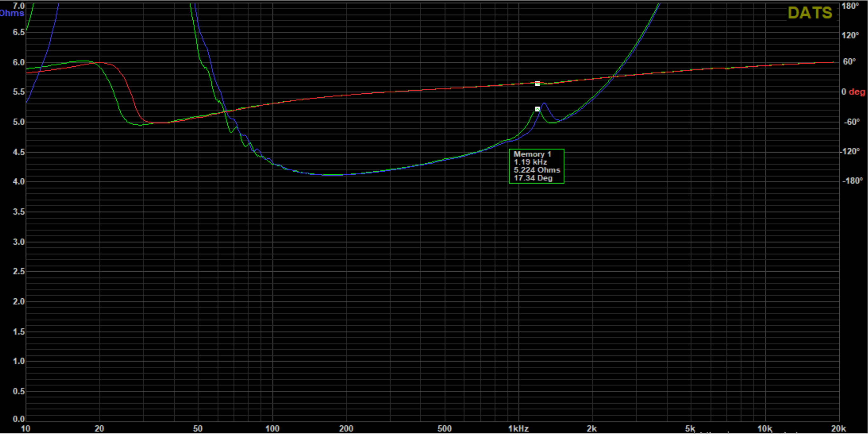This screenshot has height=434, width=868.
Task: Click the white cursor marker on the impedance curve
Action: 537,109
